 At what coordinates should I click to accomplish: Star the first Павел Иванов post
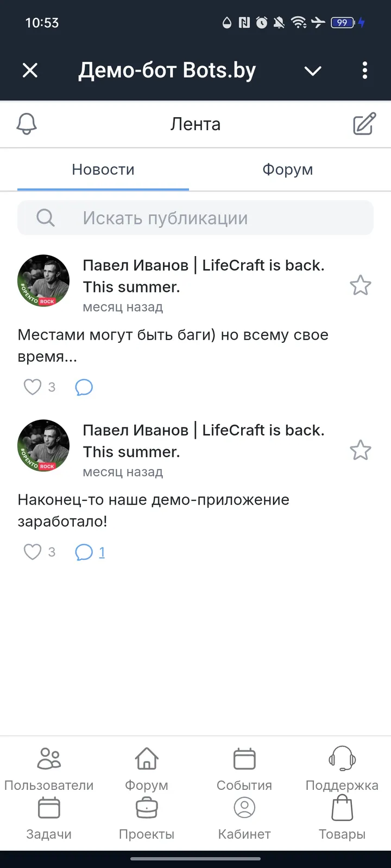[360, 285]
